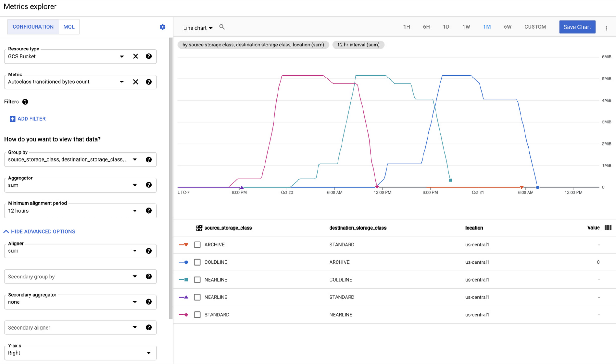Open the Group by dropdown
Screen dimensions: 616x364
[x=135, y=160]
